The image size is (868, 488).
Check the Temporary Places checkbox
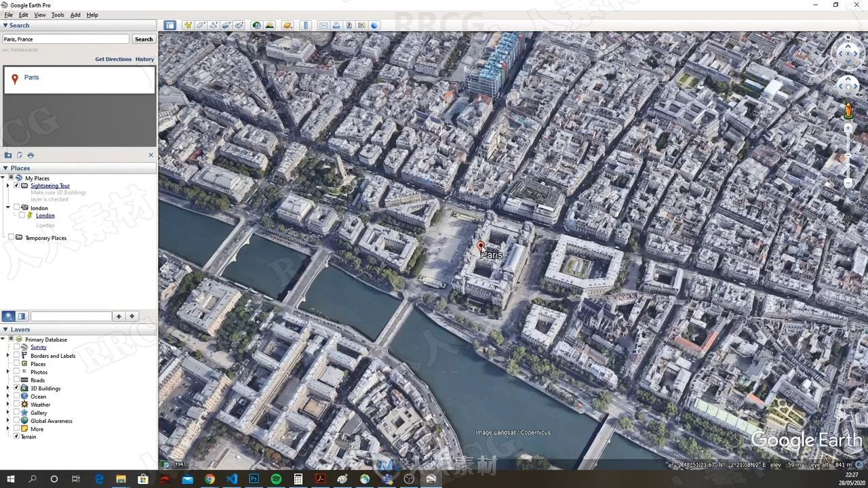pyautogui.click(x=11, y=237)
